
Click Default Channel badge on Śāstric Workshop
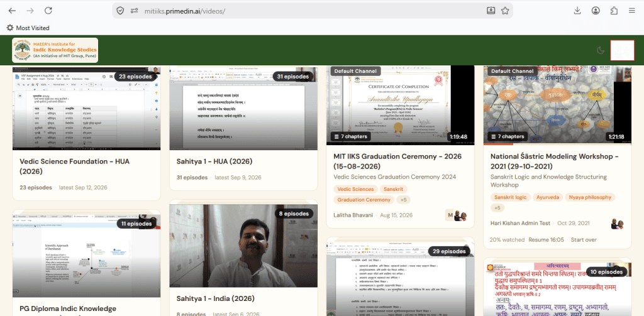(x=512, y=71)
